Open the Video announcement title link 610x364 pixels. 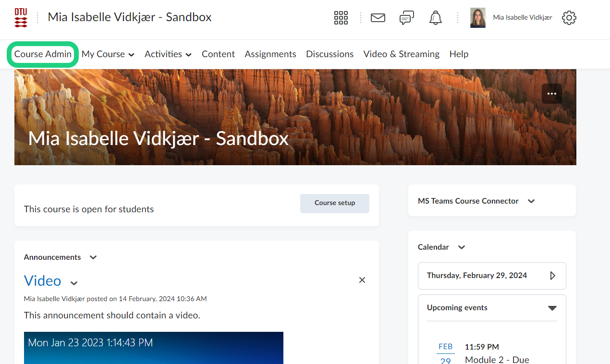pos(42,281)
